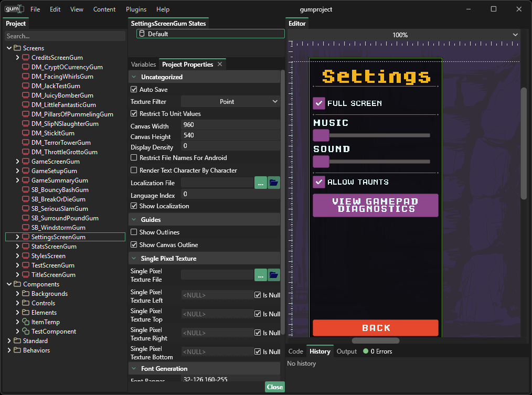Disable the Auto Save checkbox
The height and width of the screenshot is (395, 532).
pos(134,90)
